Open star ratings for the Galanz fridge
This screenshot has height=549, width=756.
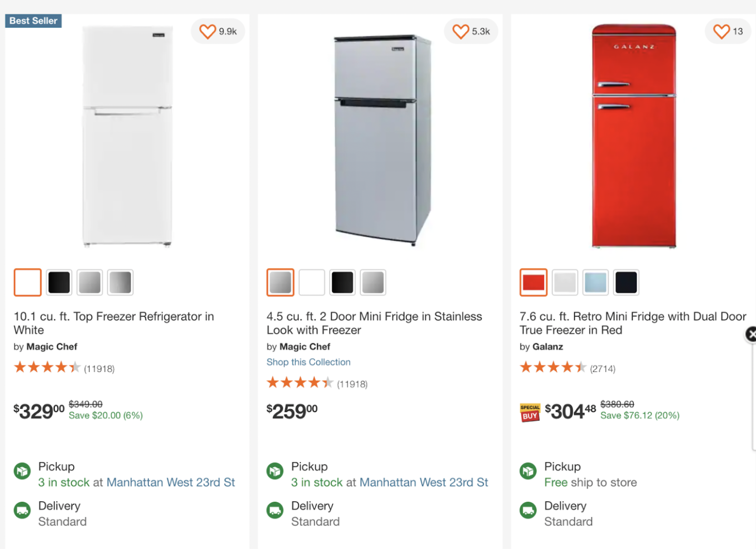pos(553,367)
